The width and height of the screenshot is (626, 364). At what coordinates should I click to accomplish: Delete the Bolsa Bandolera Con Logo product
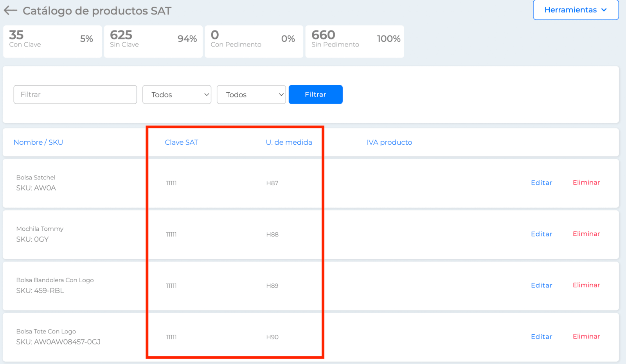click(586, 285)
